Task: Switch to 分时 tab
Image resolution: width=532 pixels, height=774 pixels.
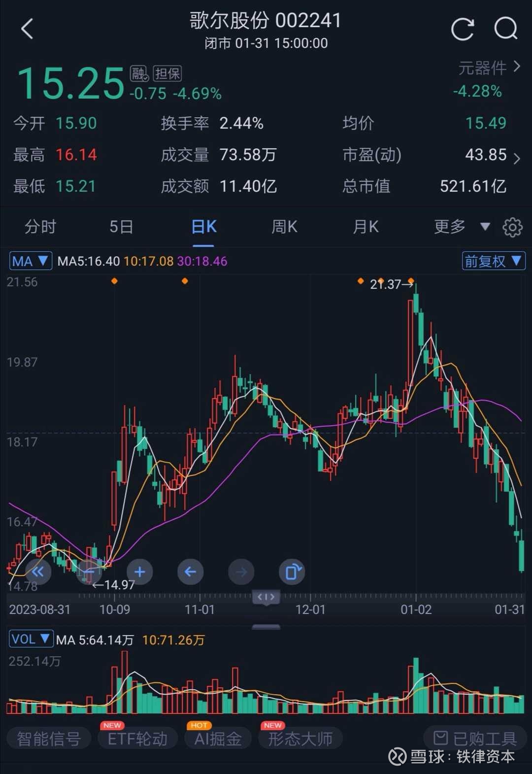Action: point(40,227)
